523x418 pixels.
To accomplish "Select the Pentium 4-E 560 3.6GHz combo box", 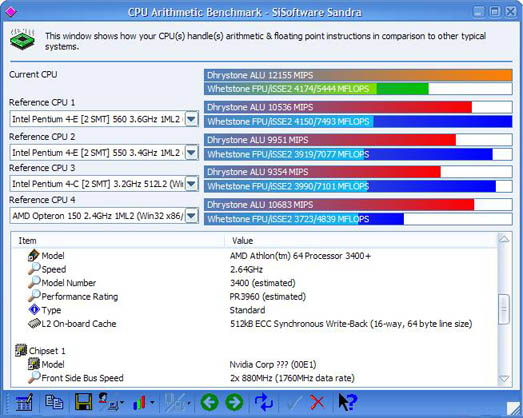I will (x=104, y=119).
